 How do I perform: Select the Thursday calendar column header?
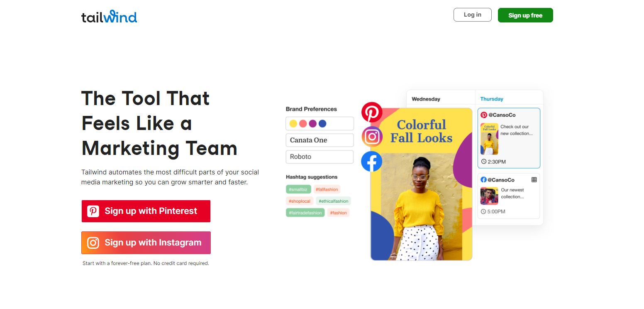[492, 99]
